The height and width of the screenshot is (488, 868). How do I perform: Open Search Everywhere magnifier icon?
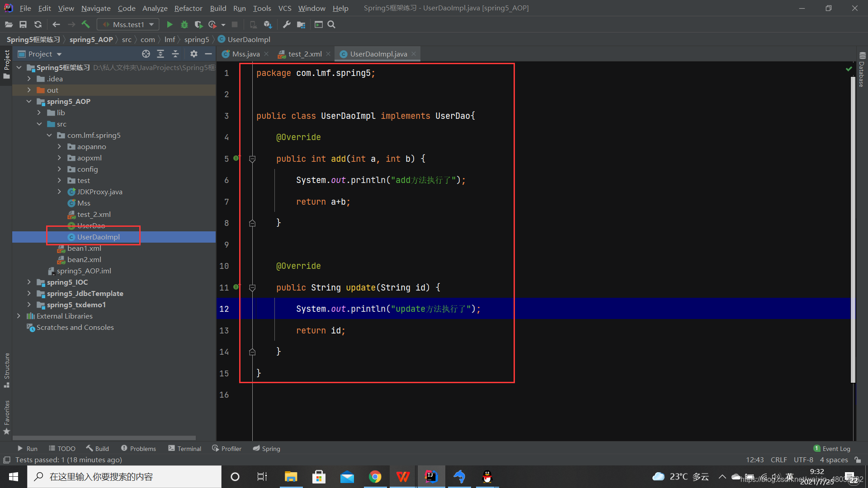click(331, 25)
